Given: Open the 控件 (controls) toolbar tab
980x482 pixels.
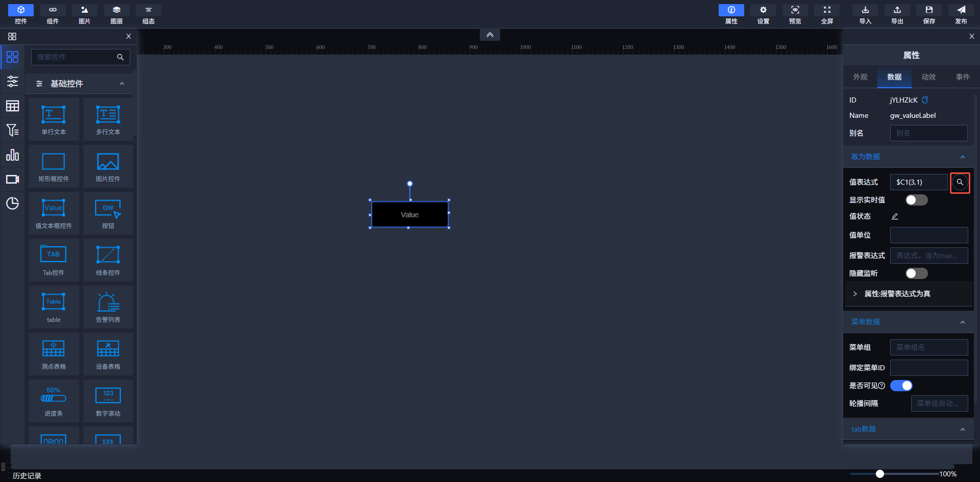Looking at the screenshot, I should click(21, 14).
